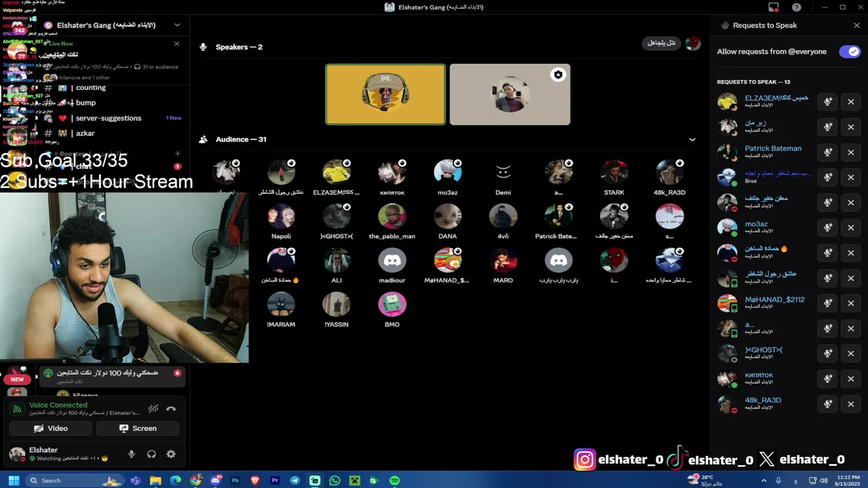Select the yellow headset speaker tile
Viewport: 868px width, 488px height.
coord(385,94)
